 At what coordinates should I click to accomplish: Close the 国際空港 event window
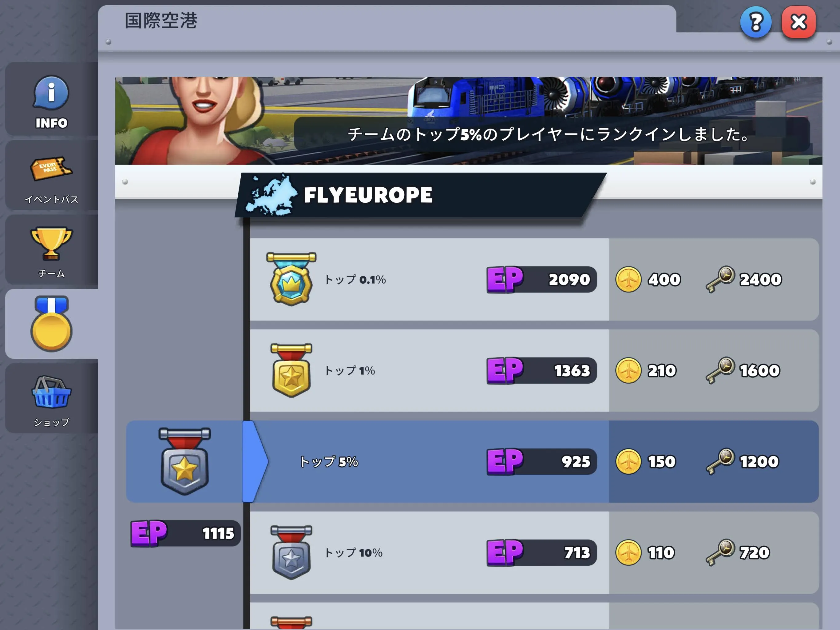point(798,22)
